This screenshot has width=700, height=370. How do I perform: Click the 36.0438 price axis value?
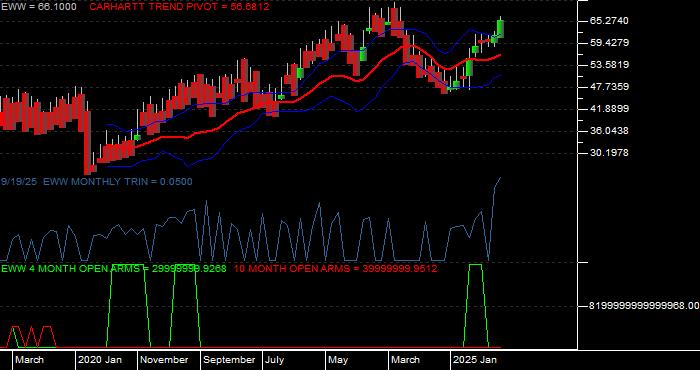609,131
